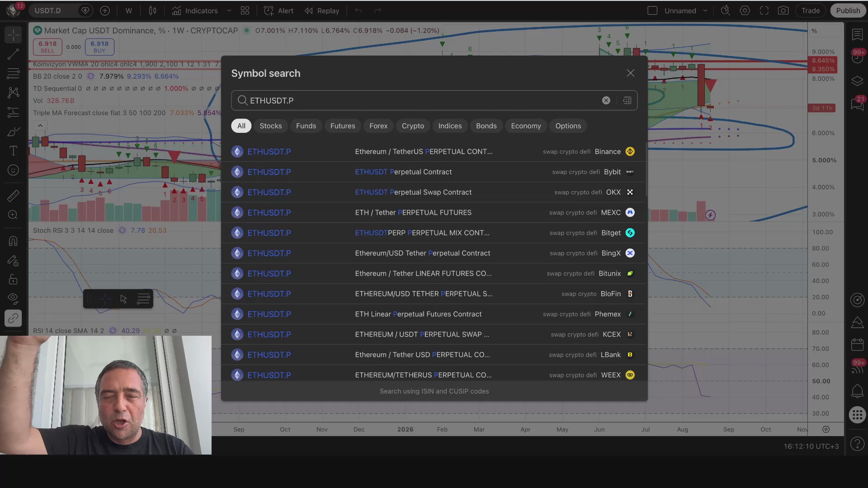Image resolution: width=868 pixels, height=488 pixels.
Task: Select the Stocks filter tab
Action: (271, 126)
